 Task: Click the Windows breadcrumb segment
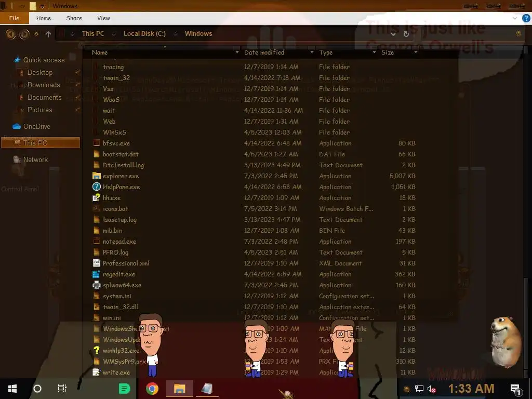pyautogui.click(x=198, y=34)
